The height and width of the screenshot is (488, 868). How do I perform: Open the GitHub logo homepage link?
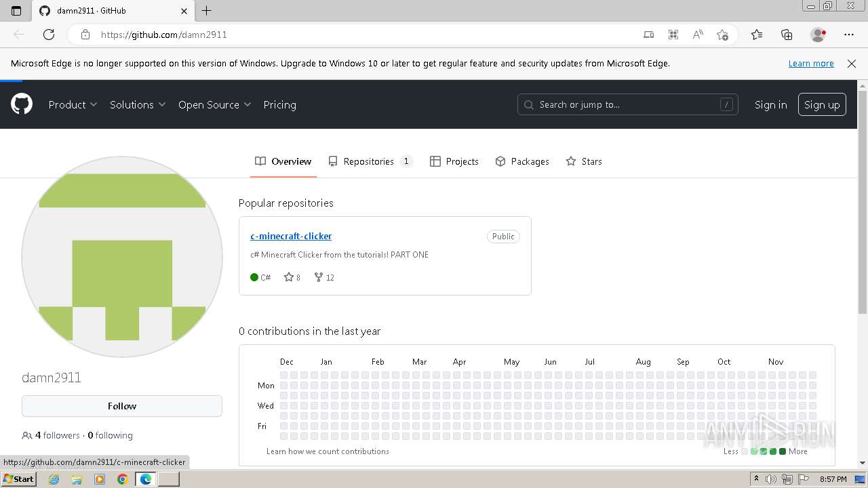coord(22,104)
